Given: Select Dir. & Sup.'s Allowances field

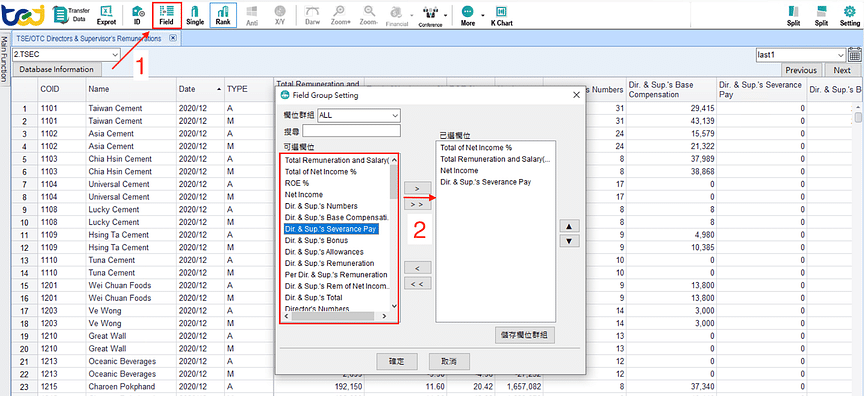Looking at the screenshot, I should tap(324, 252).
